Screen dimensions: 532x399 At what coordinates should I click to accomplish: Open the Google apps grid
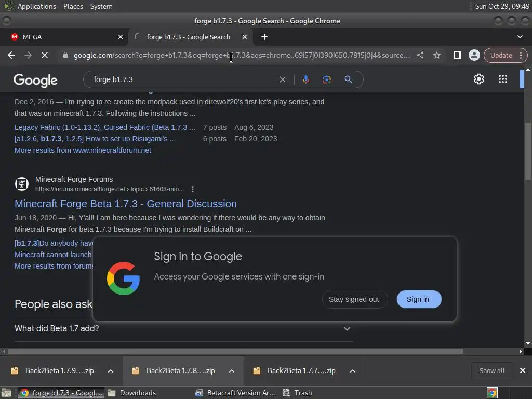(x=503, y=79)
